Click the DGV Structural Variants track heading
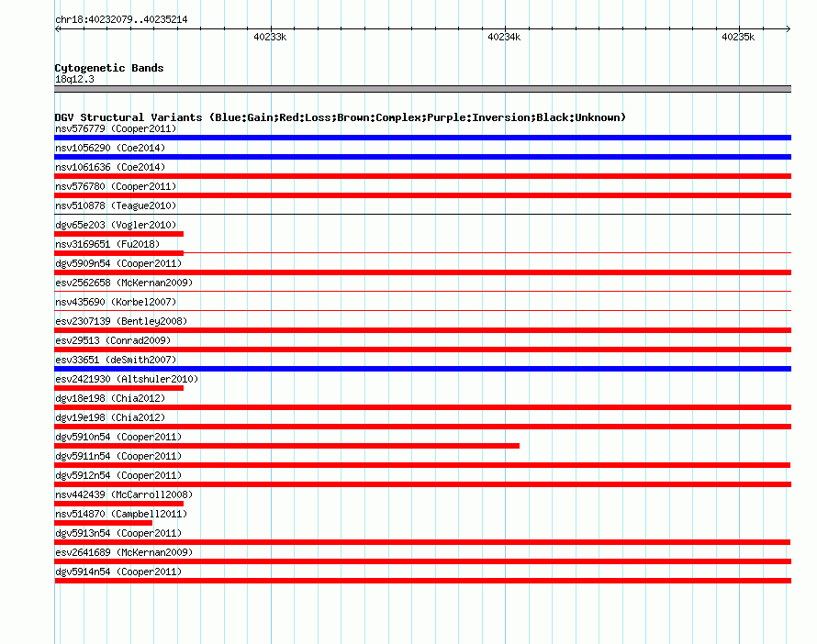The height and width of the screenshot is (644, 817). 340,117
